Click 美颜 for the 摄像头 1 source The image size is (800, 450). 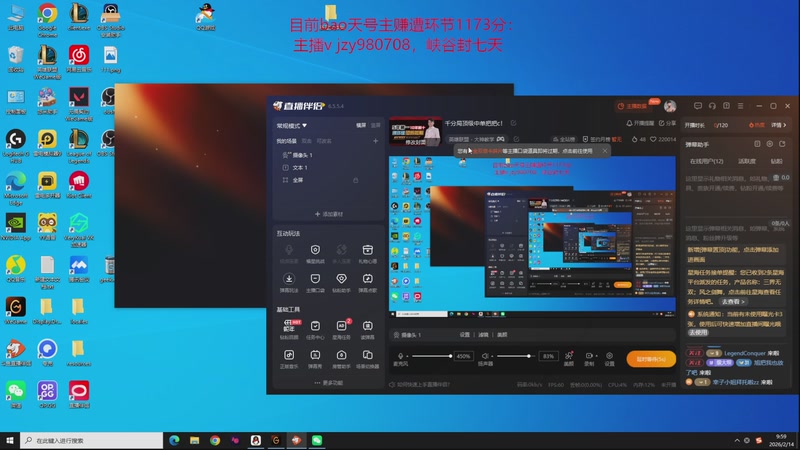(502, 335)
